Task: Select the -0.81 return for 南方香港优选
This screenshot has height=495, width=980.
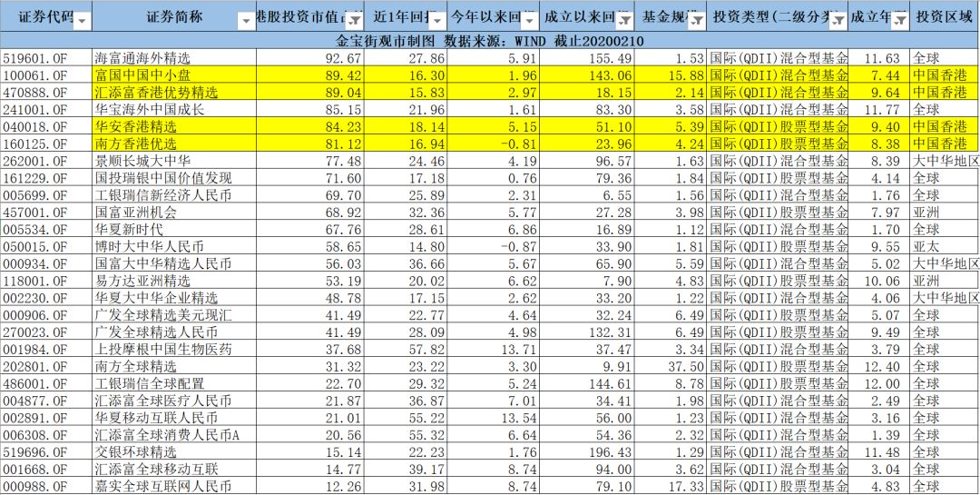Action: 493,144
